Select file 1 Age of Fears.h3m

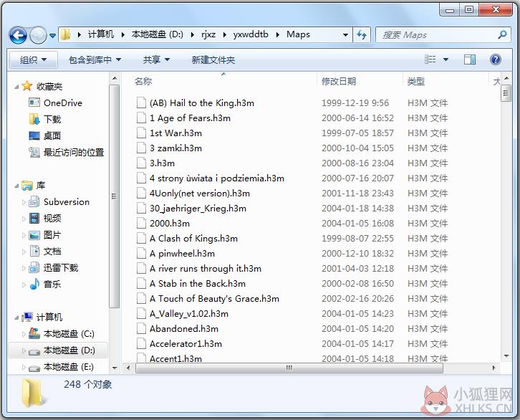pyautogui.click(x=190, y=118)
